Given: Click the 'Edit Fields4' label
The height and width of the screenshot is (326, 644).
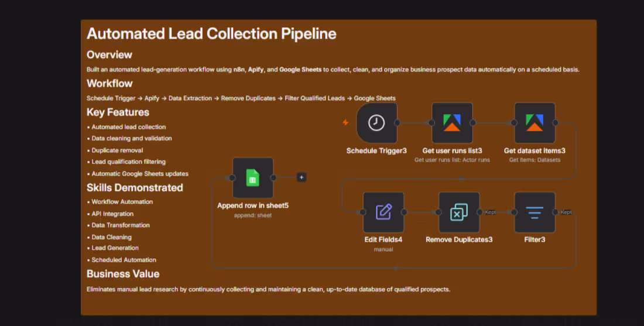Looking at the screenshot, I should point(383,239).
